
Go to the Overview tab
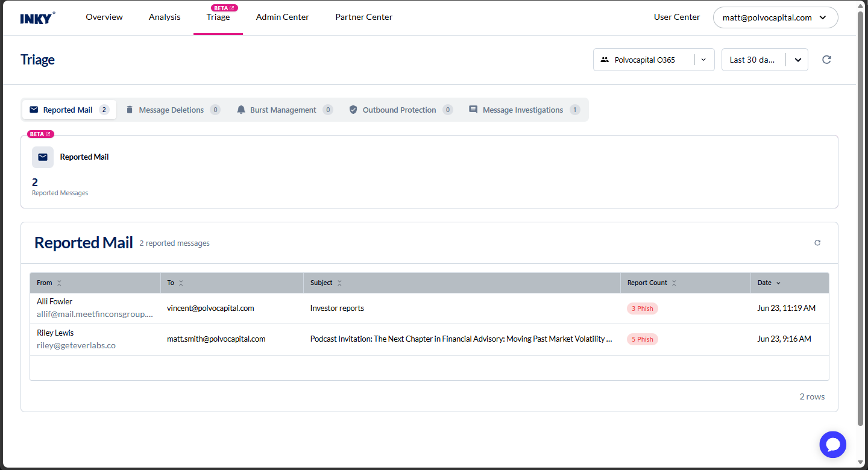(104, 17)
